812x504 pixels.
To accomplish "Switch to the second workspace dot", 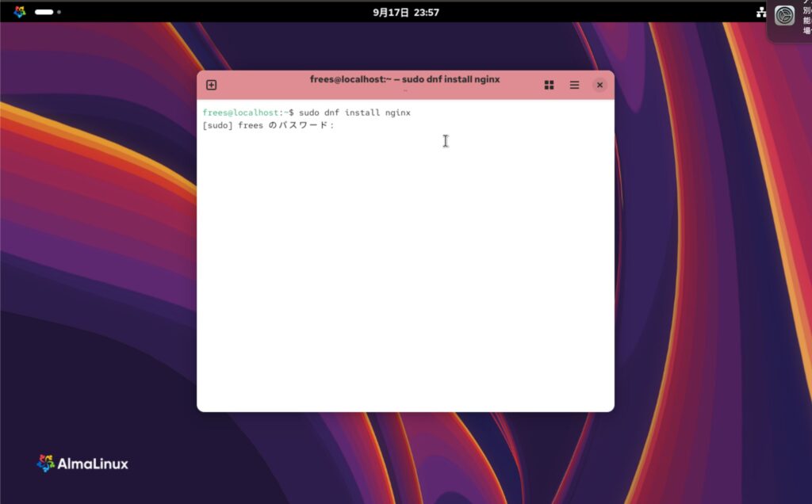I will tap(59, 12).
